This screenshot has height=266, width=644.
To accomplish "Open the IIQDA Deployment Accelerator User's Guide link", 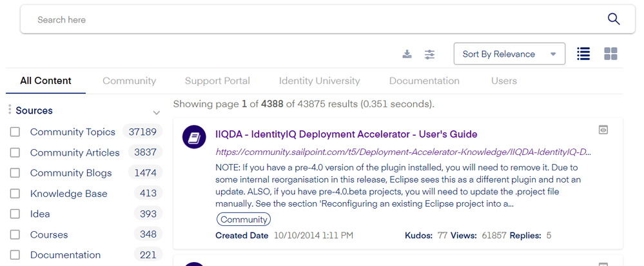I will pyautogui.click(x=346, y=135).
